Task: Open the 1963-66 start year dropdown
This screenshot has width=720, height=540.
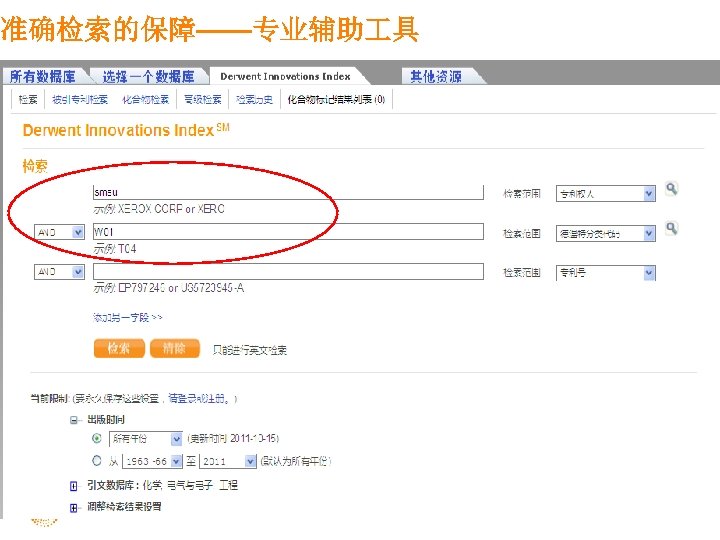Action: 152,461
